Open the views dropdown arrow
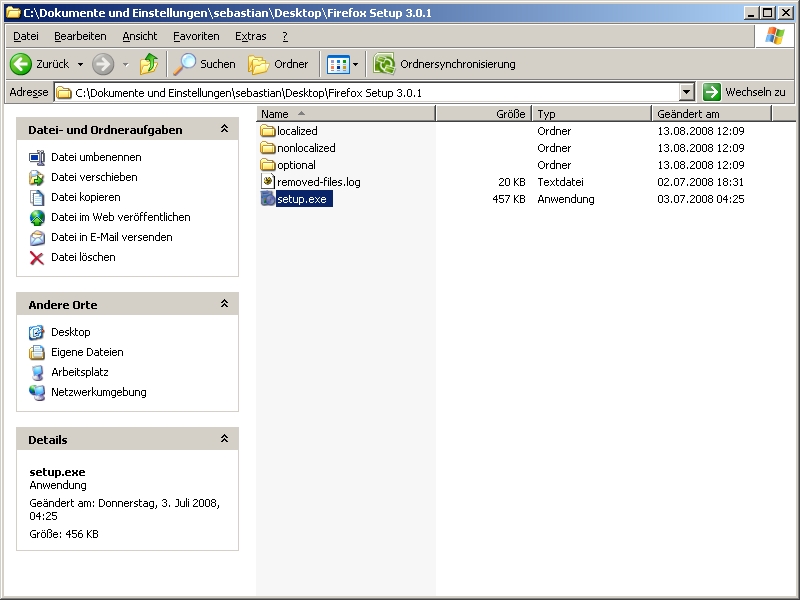Viewport: 800px width, 600px height. pyautogui.click(x=356, y=64)
